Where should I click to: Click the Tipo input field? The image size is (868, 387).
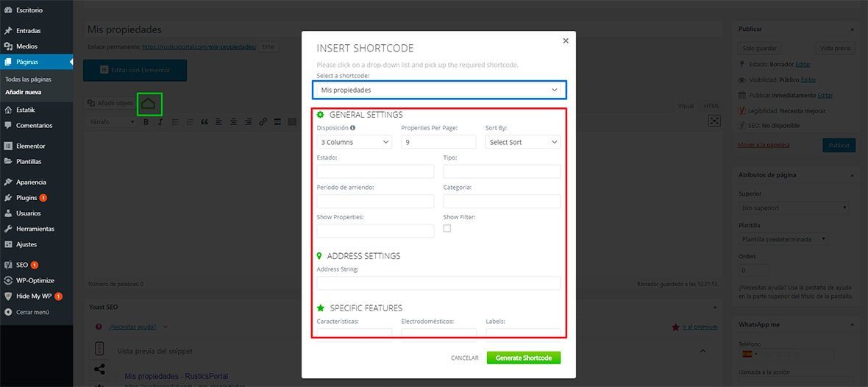click(x=502, y=171)
